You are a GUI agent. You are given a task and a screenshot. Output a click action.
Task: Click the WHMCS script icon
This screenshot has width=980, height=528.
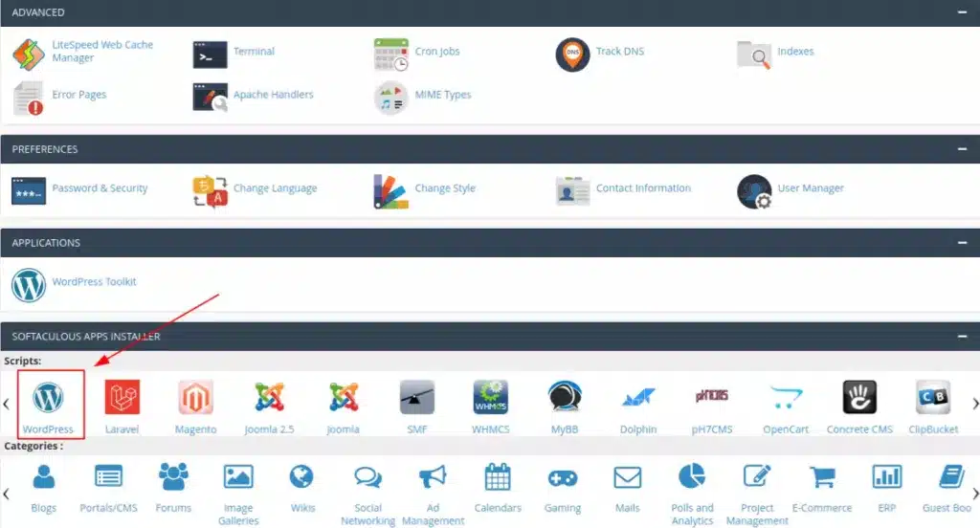point(491,397)
